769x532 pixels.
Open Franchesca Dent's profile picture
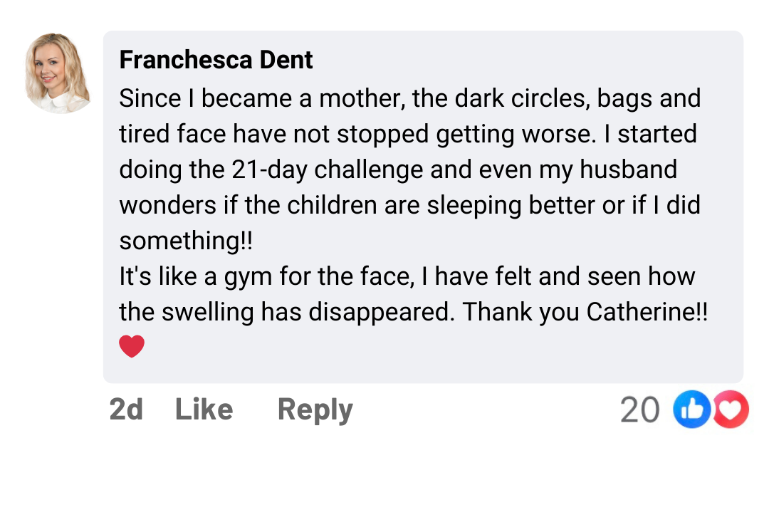click(x=58, y=73)
